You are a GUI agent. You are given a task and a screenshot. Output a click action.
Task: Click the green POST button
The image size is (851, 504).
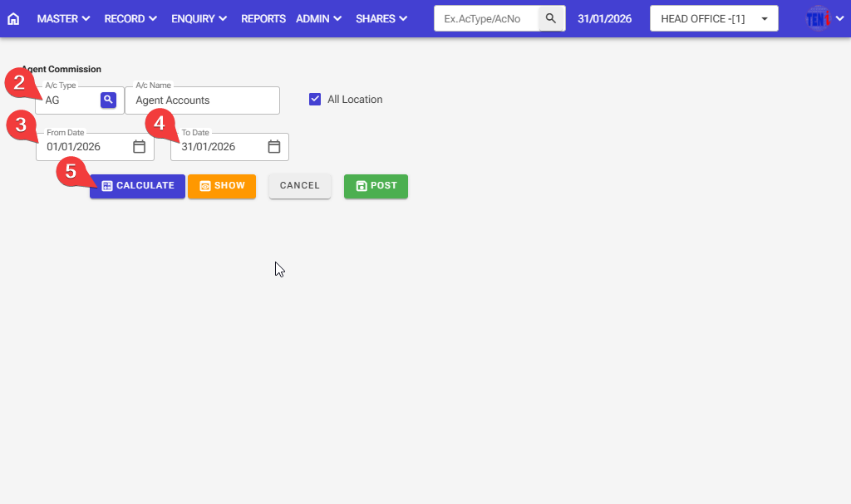(x=376, y=186)
